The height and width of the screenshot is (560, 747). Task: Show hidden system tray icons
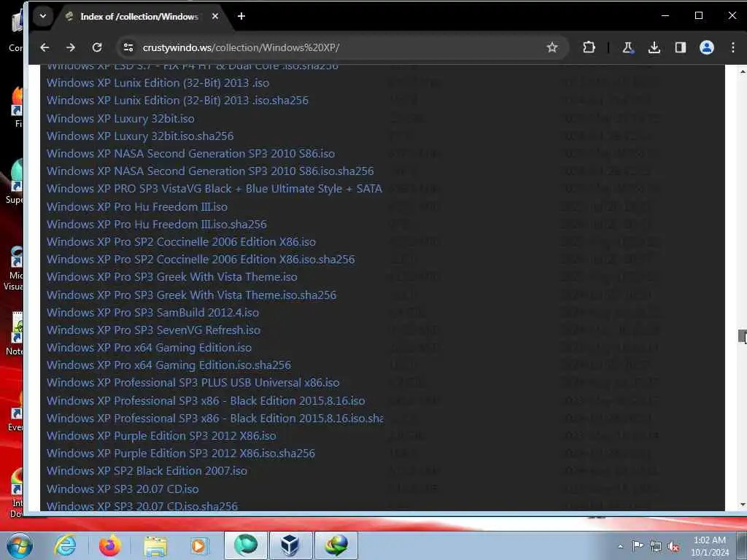[620, 546]
